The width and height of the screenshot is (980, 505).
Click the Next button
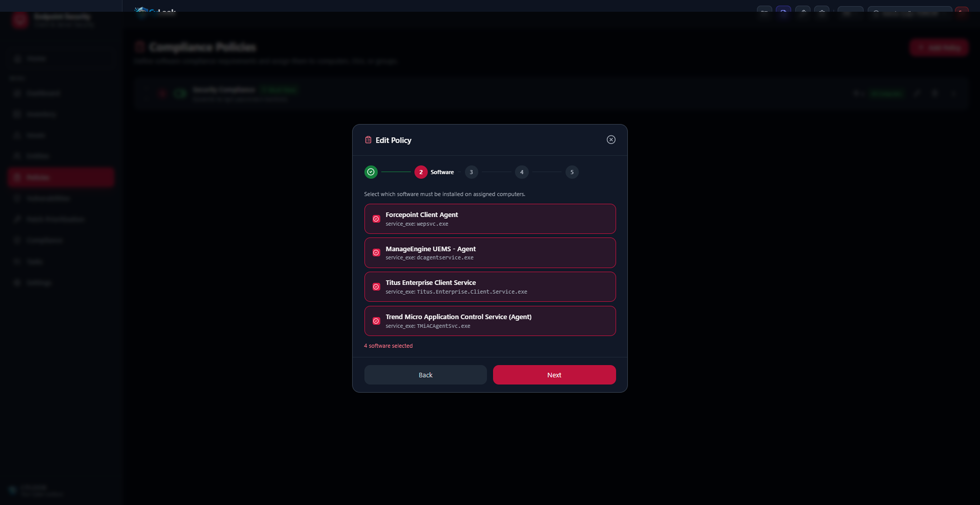point(554,375)
